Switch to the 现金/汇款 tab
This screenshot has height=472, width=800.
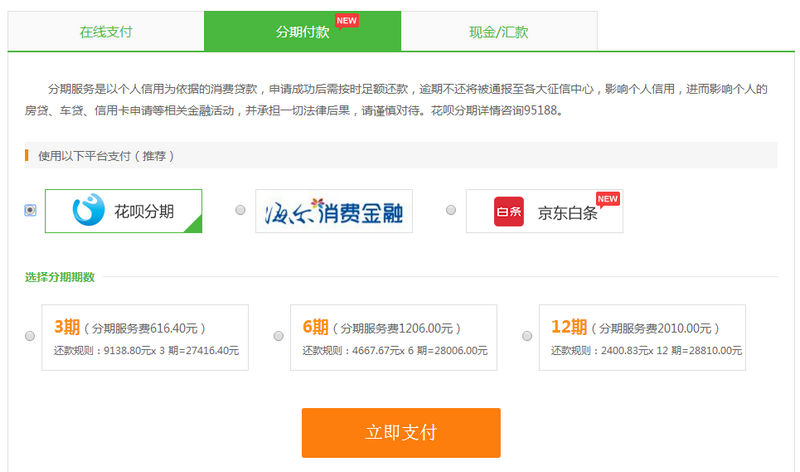499,31
